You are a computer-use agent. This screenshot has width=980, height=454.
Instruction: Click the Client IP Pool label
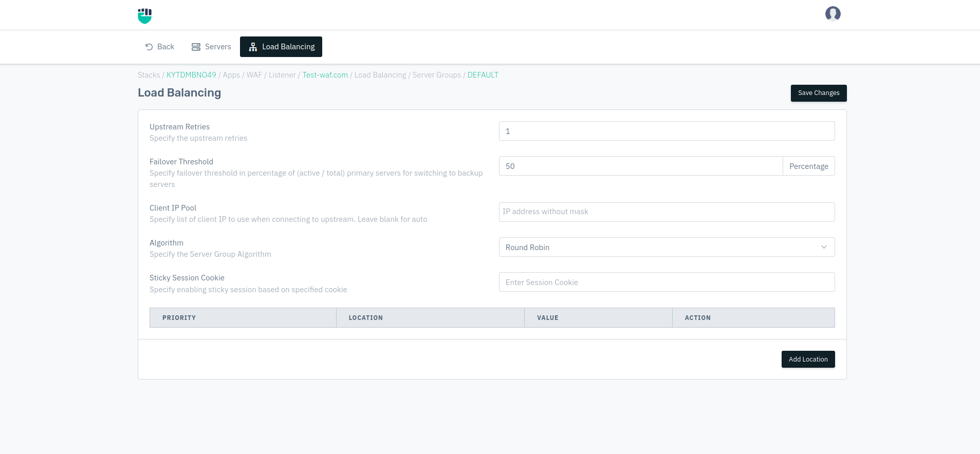point(173,208)
